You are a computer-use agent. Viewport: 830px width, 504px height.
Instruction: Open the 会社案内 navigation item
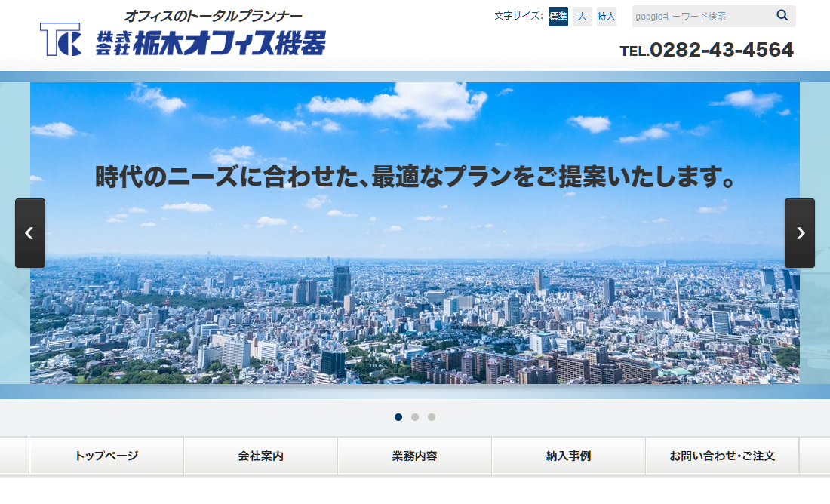click(x=260, y=456)
